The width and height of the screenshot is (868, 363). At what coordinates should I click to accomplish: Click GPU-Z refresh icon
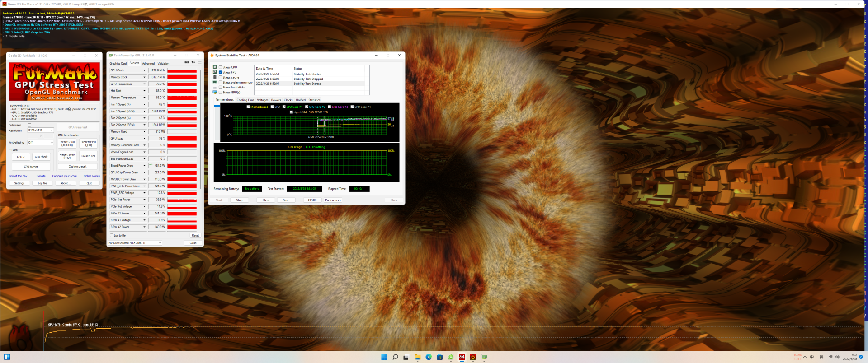coord(193,62)
